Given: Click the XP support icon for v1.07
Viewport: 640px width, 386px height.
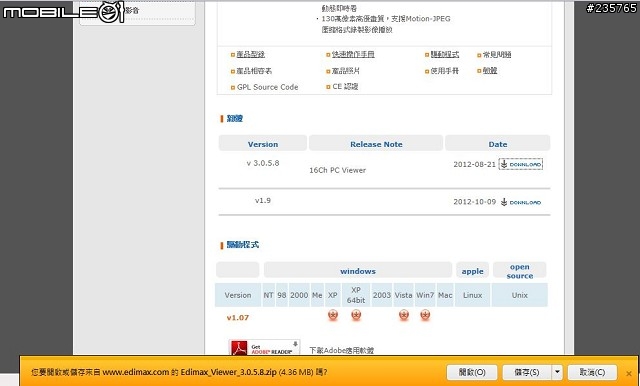Looking at the screenshot, I should tap(333, 315).
